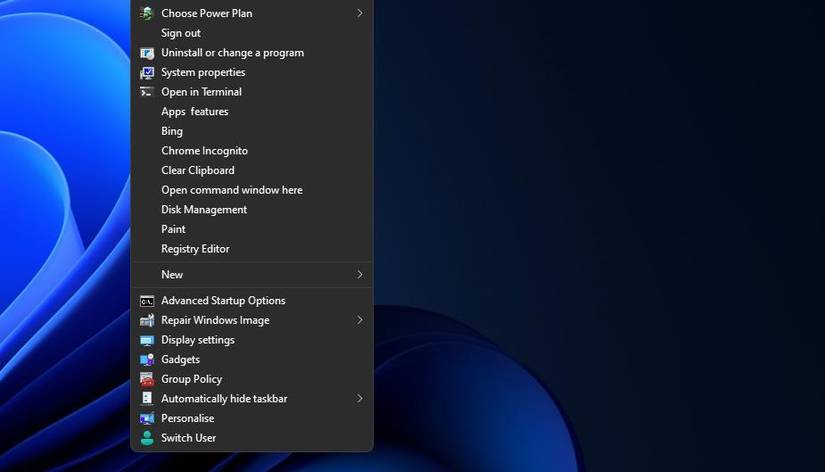Select Sign out from the context menu
This screenshot has width=825, height=472.
pyautogui.click(x=180, y=33)
